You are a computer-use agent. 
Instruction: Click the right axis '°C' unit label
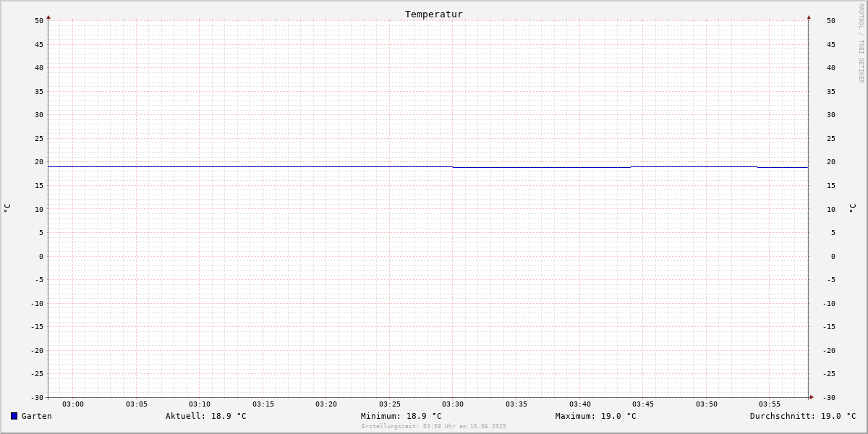(x=852, y=208)
